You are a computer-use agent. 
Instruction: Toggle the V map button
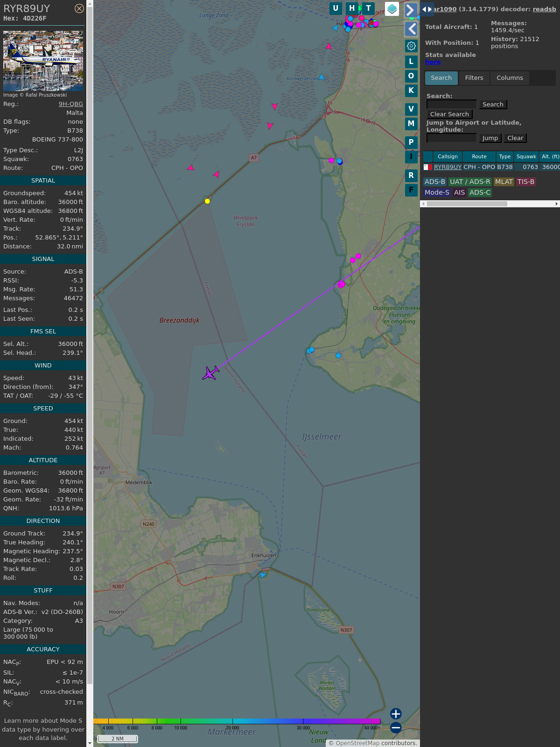tap(411, 109)
